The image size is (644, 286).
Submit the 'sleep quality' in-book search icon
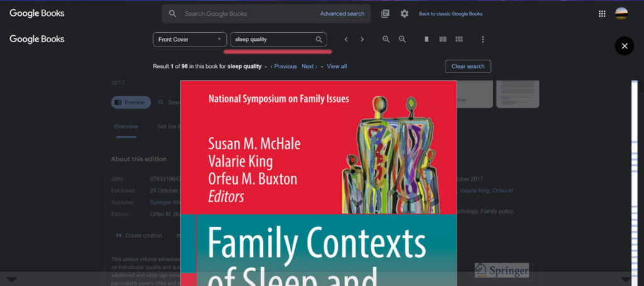pos(319,40)
